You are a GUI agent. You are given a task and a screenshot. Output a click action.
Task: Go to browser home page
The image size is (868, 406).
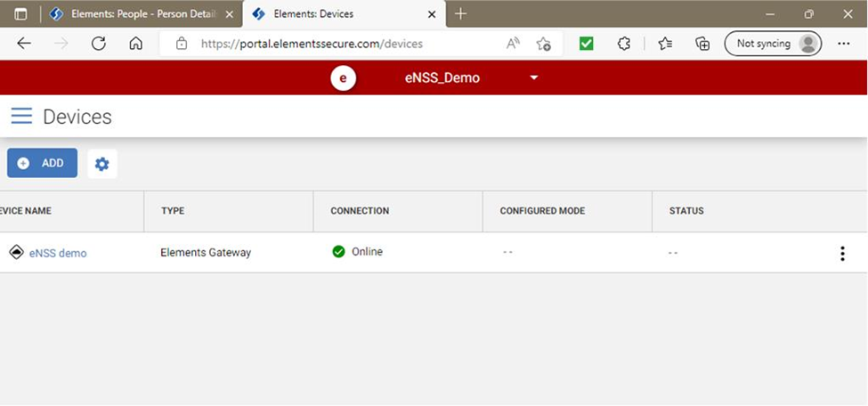coord(135,44)
